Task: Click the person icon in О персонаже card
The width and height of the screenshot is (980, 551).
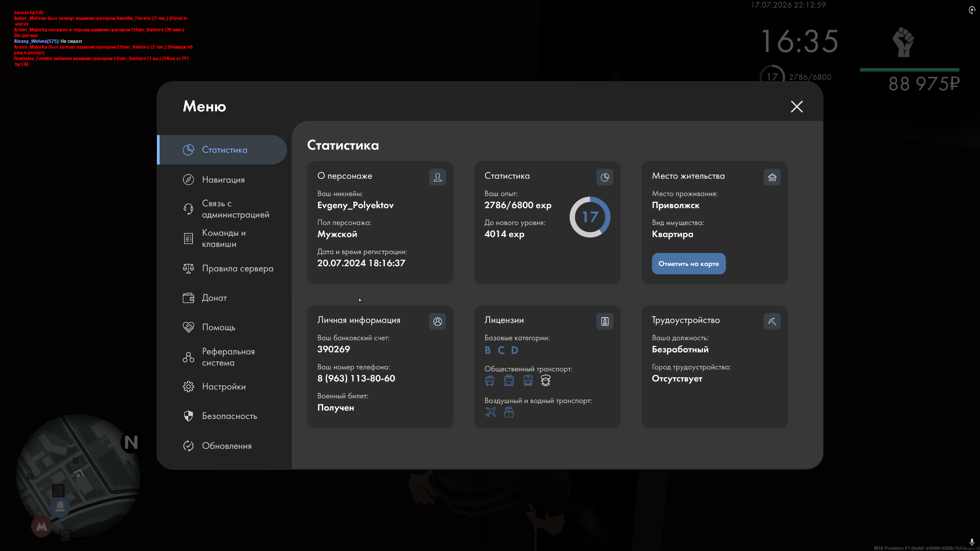Action: (438, 177)
